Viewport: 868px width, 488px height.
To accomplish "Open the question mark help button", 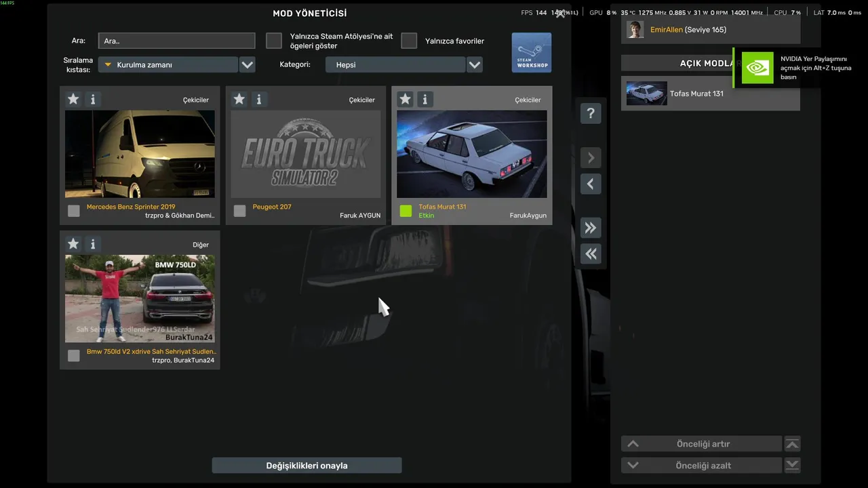I will (591, 113).
